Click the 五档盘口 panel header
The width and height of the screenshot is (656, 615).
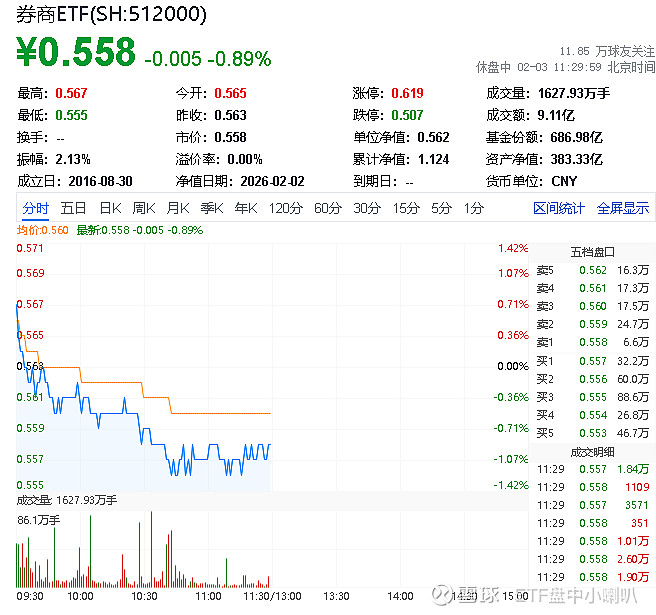pyautogui.click(x=592, y=252)
